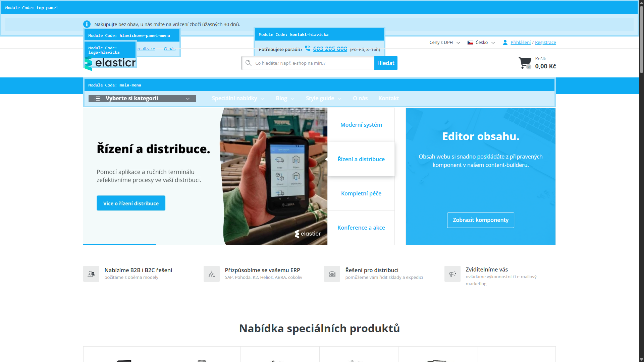Open the Česko country selector
Viewport: 644px width, 362px height.
click(x=481, y=43)
